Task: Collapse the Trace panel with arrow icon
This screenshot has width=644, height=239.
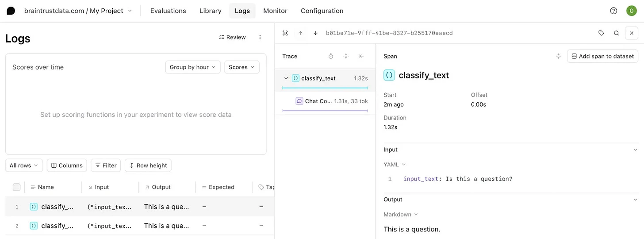Action: 361,56
